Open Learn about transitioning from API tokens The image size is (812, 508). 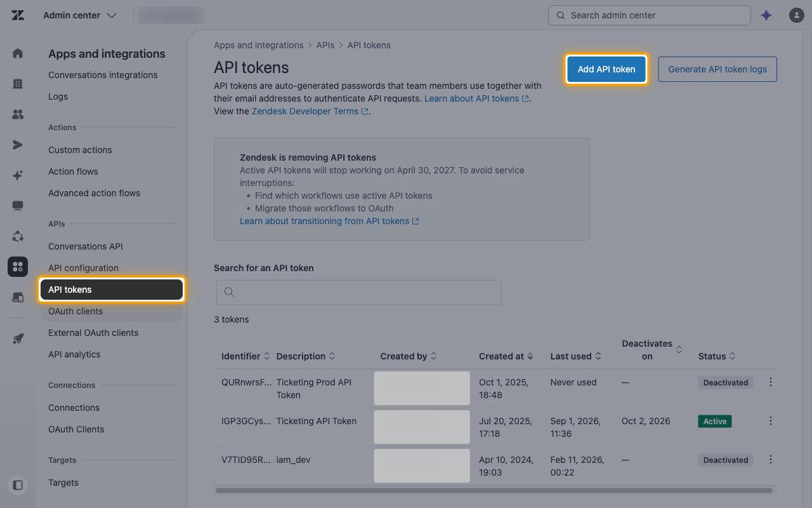pyautogui.click(x=329, y=221)
